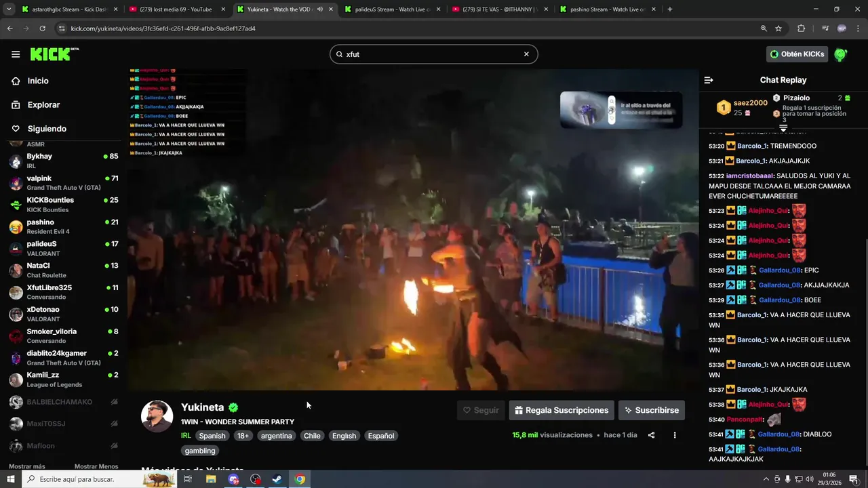Open XfutLibre325 channel from sidebar
This screenshot has height=488, width=868.
tap(63, 292)
